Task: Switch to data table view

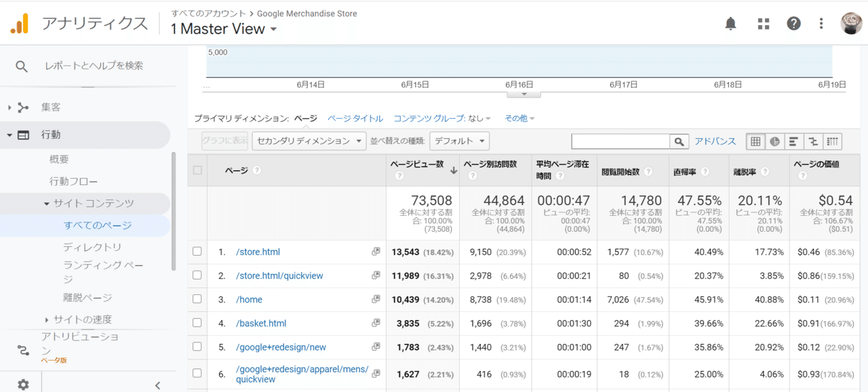Action: point(755,141)
